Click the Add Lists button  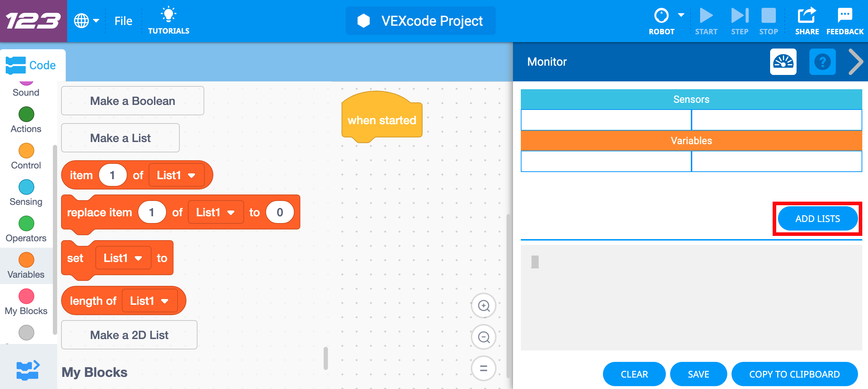tap(817, 219)
